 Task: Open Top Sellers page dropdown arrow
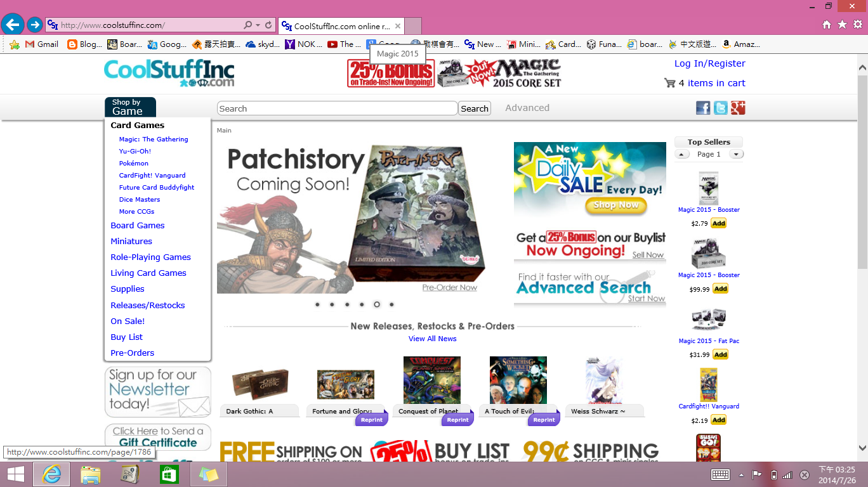736,154
